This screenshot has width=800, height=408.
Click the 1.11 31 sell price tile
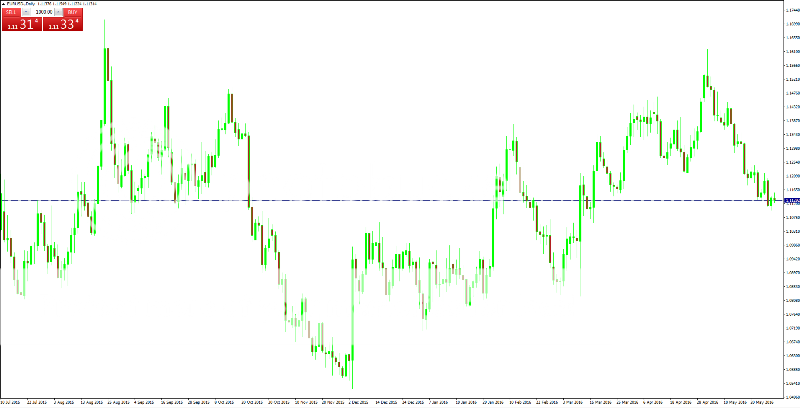(x=22, y=24)
